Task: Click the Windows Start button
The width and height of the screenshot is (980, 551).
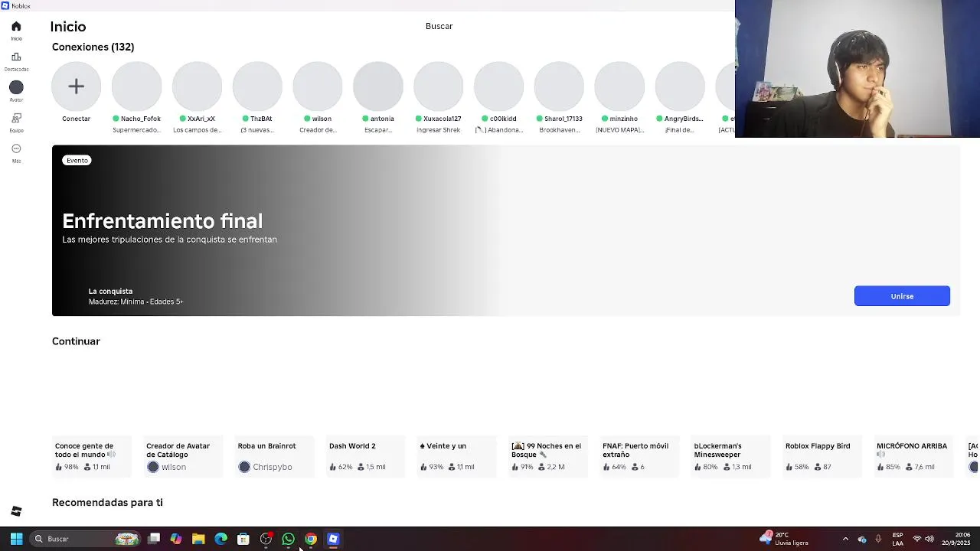Action: pyautogui.click(x=16, y=539)
